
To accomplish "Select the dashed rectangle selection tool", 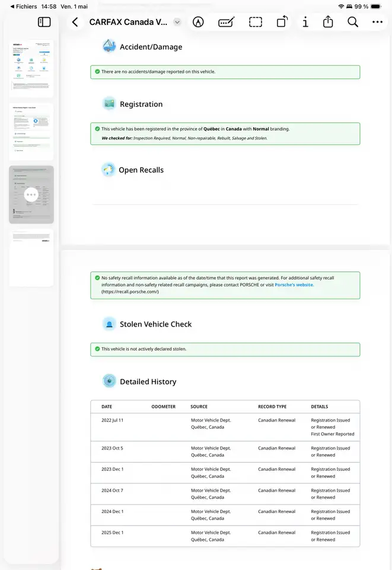I will [x=256, y=22].
